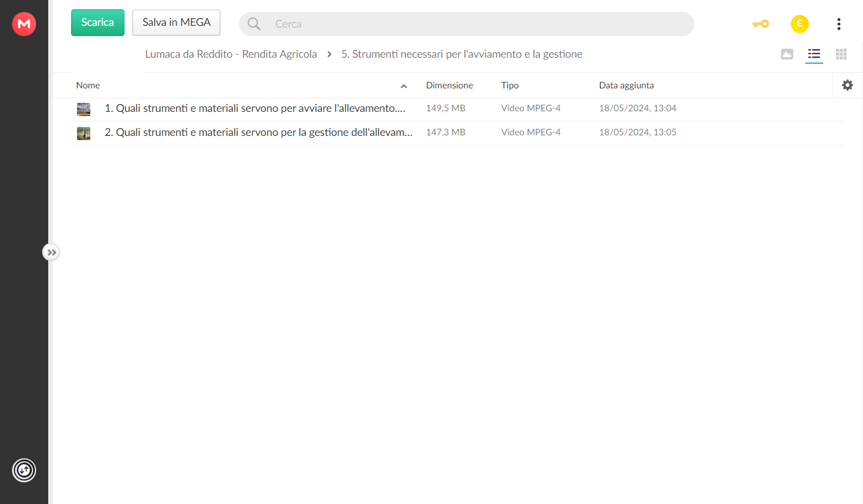Screen dimensions: 863x504
Task: Expand the collapsed left sidebar
Action: coord(51,252)
